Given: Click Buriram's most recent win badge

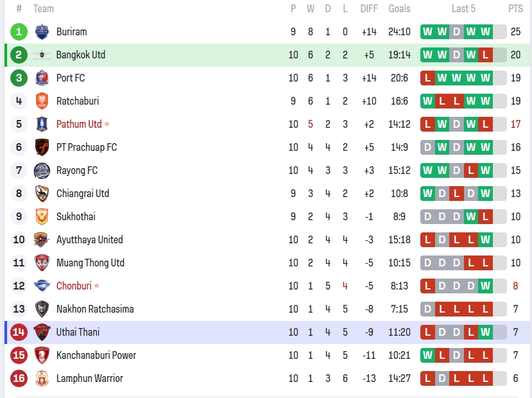Looking at the screenshot, I should (485, 31).
